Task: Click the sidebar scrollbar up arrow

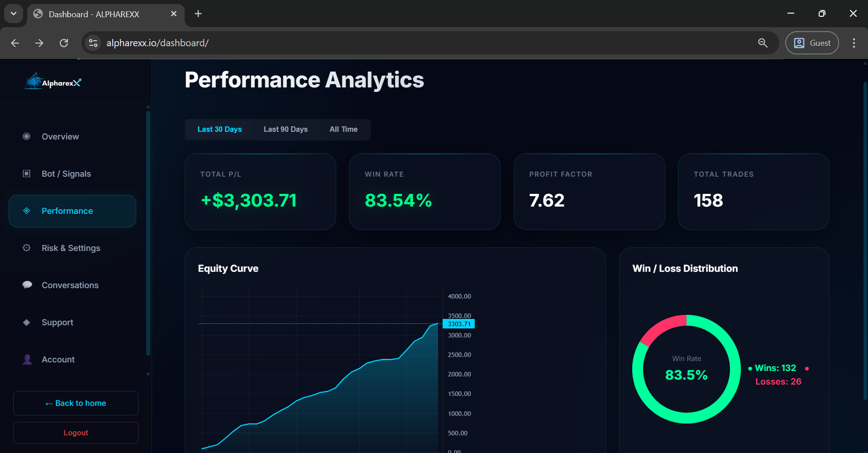Action: click(x=148, y=107)
